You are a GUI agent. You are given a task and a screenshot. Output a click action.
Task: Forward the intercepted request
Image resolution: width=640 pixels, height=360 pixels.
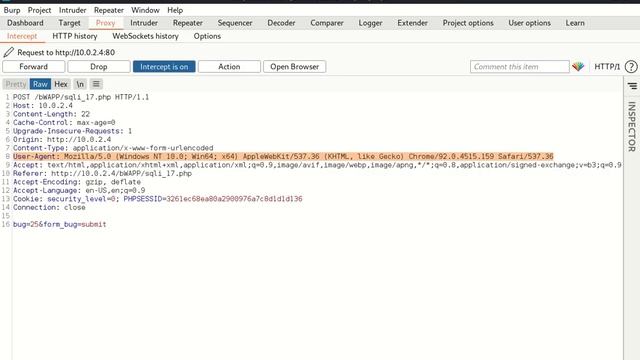click(33, 67)
